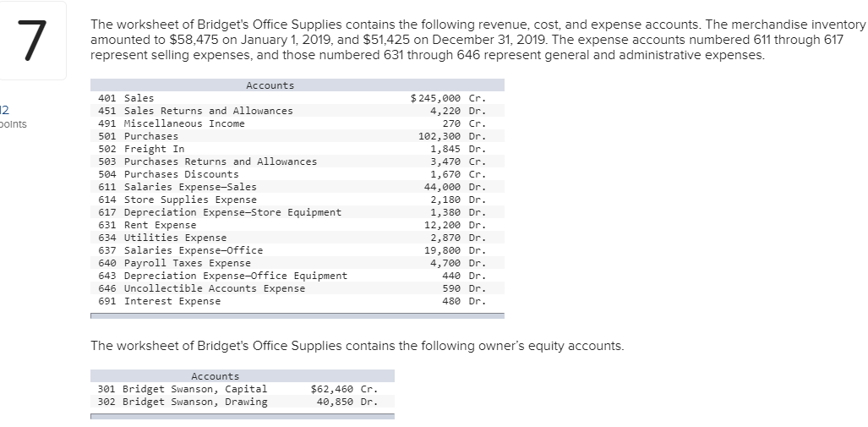Click the 1,845 Dr. freight amount

pos(458,149)
